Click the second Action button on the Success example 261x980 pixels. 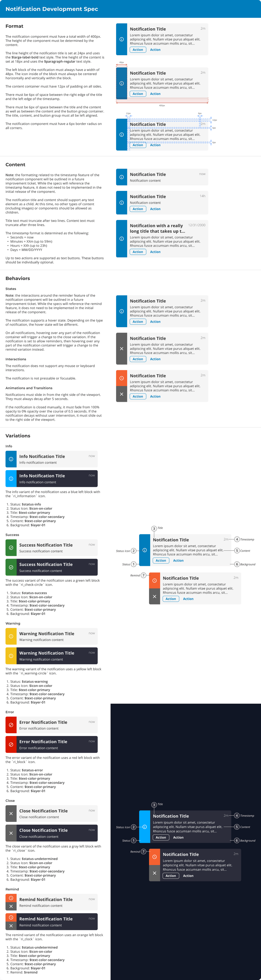pyautogui.click(x=179, y=560)
